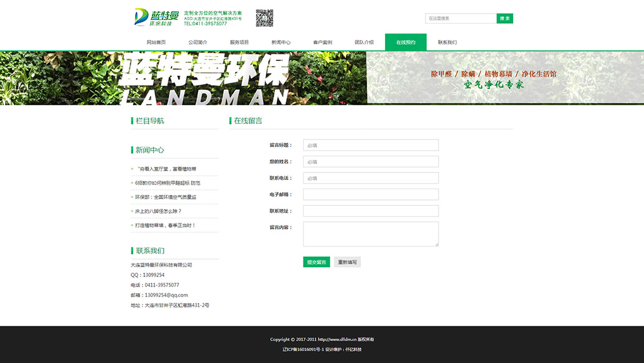Open the 客户案例 navigation tab
This screenshot has width=644, height=363.
322,42
